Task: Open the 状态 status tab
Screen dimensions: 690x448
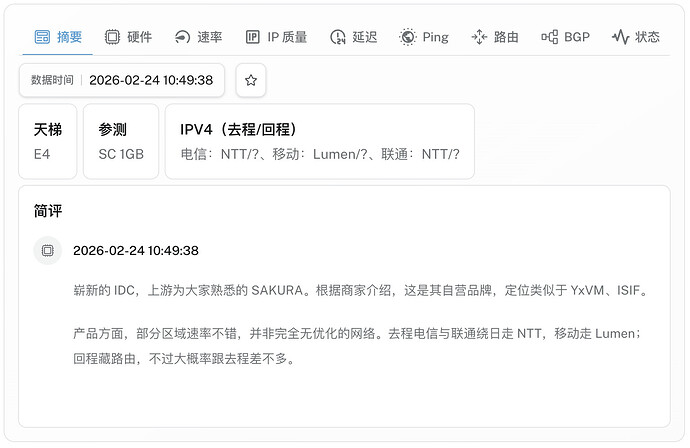Action: point(636,37)
